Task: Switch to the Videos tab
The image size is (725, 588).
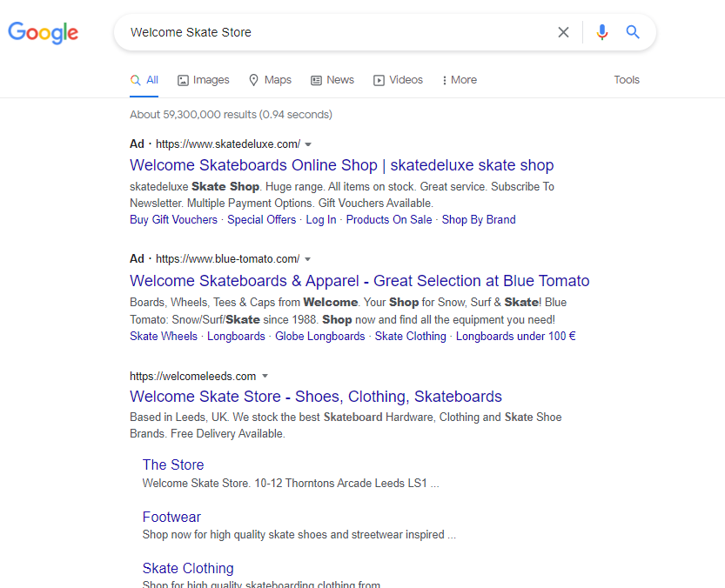Action: (x=398, y=80)
